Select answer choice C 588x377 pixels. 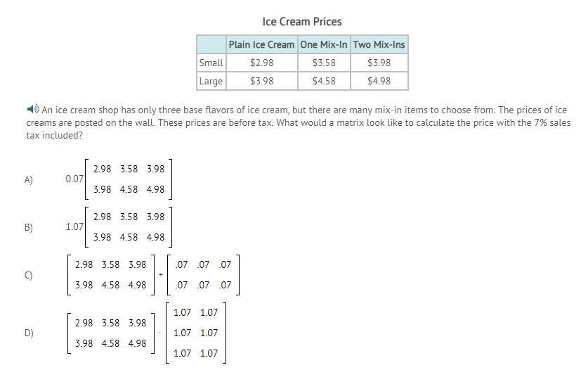click(x=29, y=275)
